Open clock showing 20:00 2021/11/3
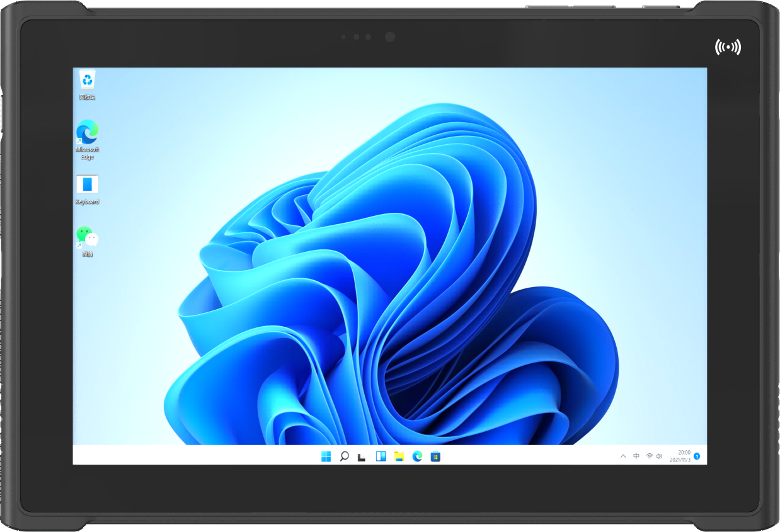 click(680, 456)
